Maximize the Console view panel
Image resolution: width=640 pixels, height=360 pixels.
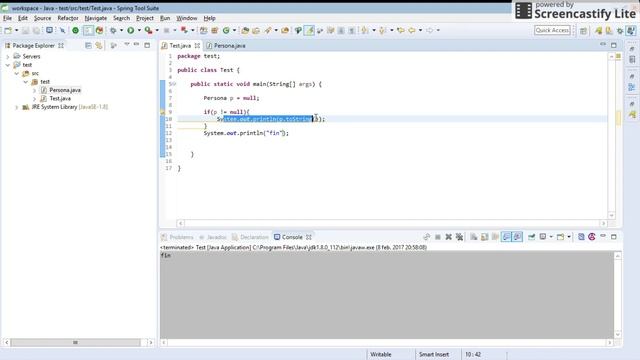[x=613, y=237]
